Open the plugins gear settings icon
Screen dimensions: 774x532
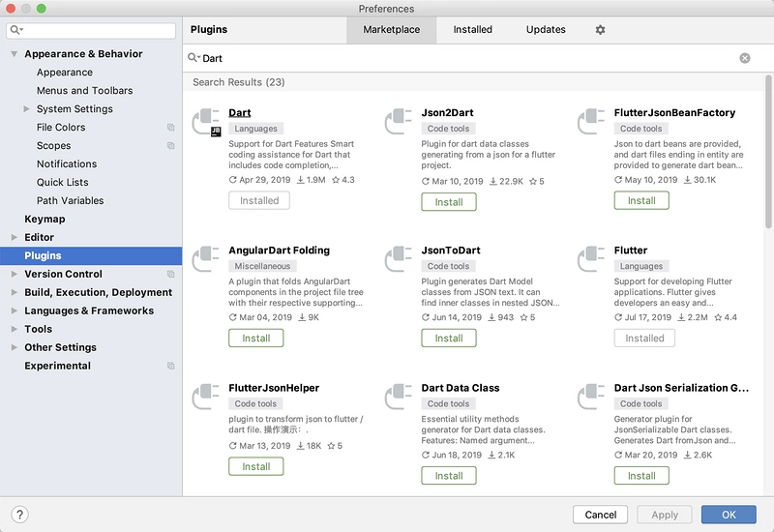coord(600,30)
